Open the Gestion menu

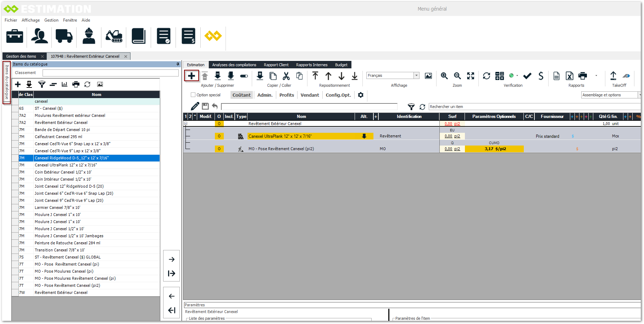click(51, 20)
